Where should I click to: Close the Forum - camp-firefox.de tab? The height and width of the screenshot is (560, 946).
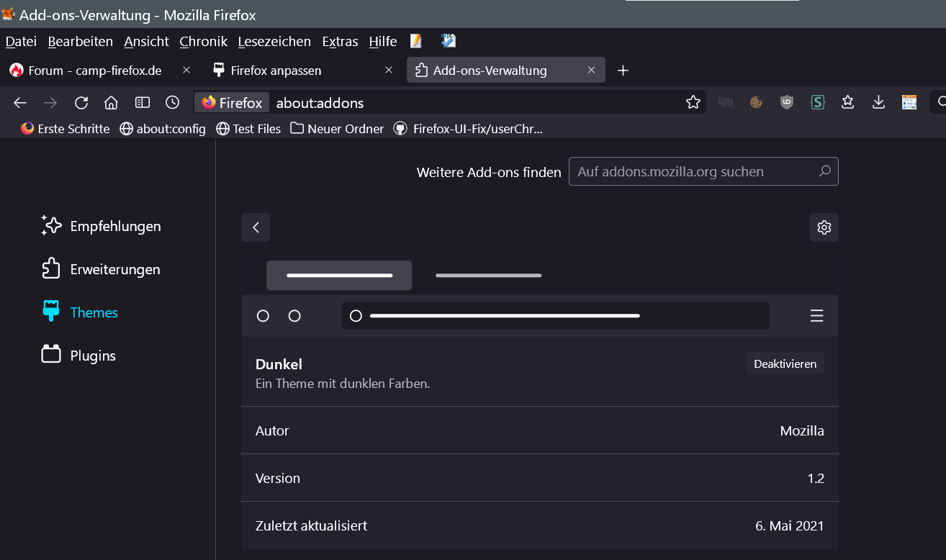coord(186,71)
